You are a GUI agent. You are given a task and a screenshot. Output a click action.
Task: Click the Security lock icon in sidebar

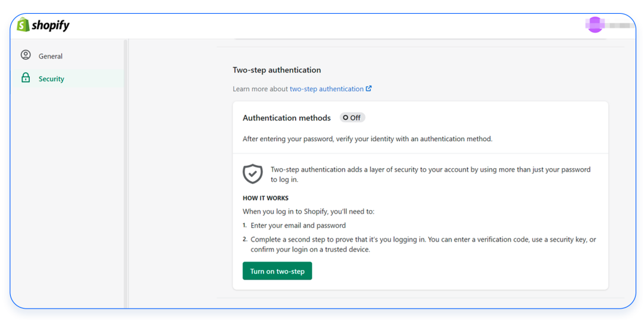tap(26, 78)
